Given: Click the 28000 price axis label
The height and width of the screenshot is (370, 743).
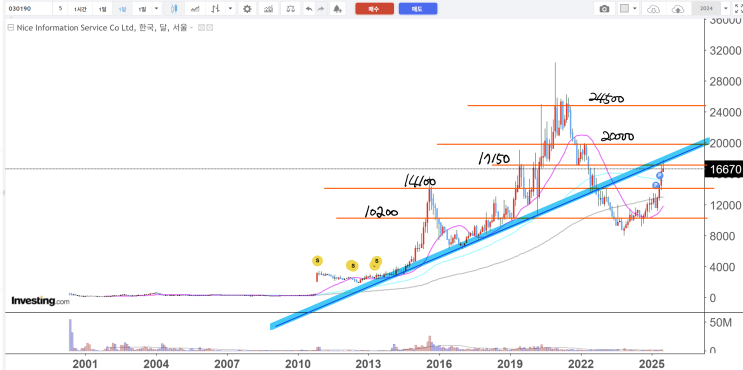Looking at the screenshot, I should point(724,81).
